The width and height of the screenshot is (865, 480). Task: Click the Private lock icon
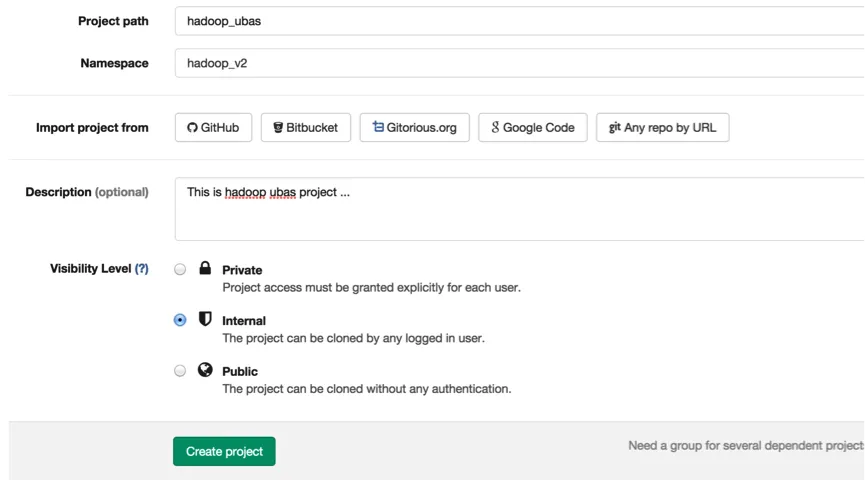click(205, 268)
